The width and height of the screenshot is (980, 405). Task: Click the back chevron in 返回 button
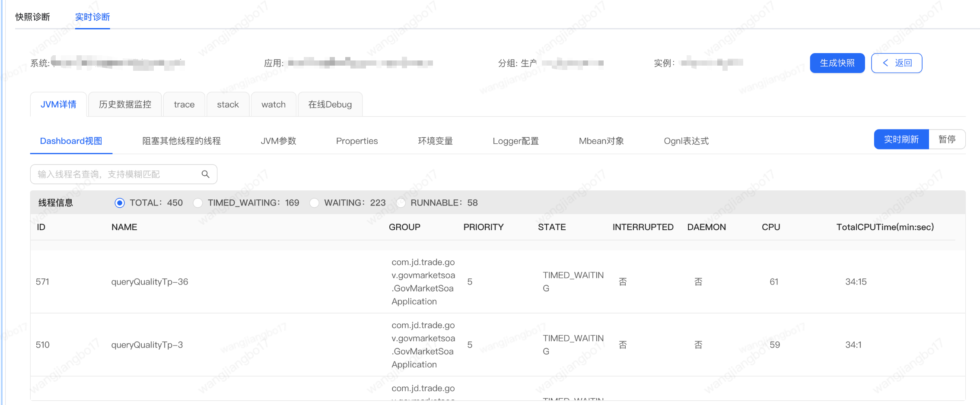(x=885, y=63)
